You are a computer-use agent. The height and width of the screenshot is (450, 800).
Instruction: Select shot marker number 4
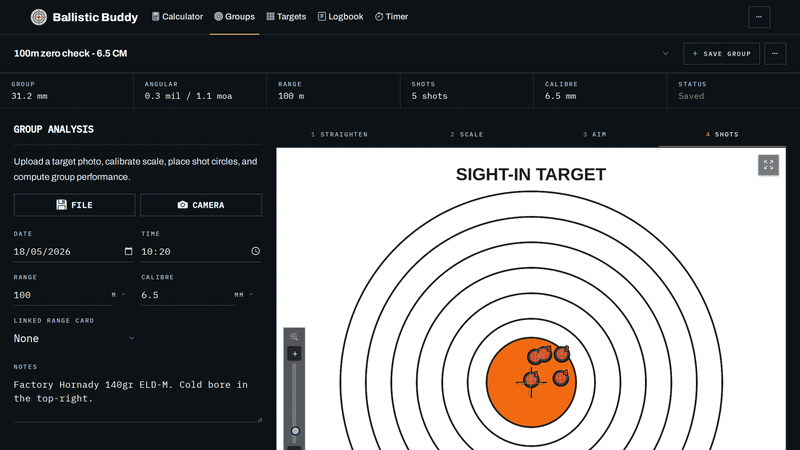coord(561,378)
